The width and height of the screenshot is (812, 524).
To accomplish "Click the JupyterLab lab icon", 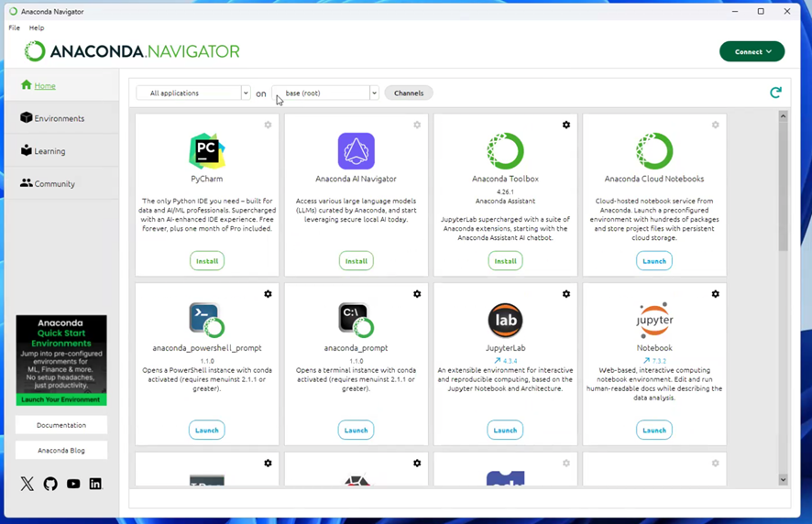I will point(505,320).
